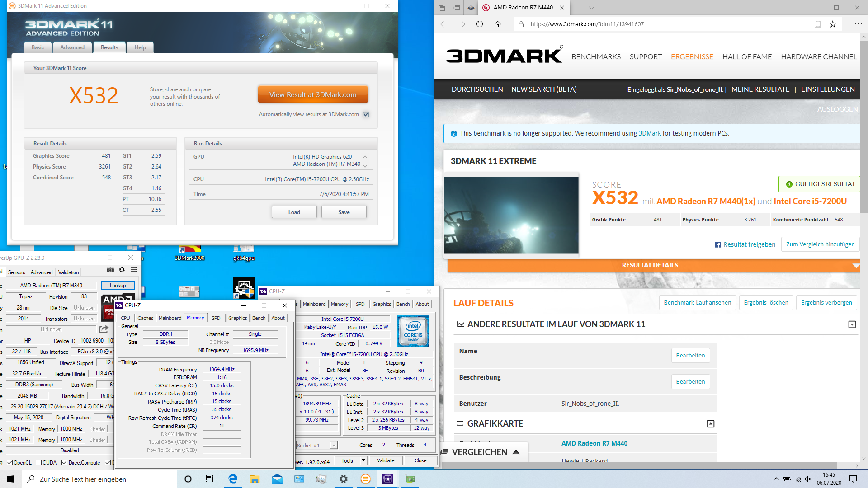
Task: Click the Load button in Run Details
Action: tap(294, 212)
